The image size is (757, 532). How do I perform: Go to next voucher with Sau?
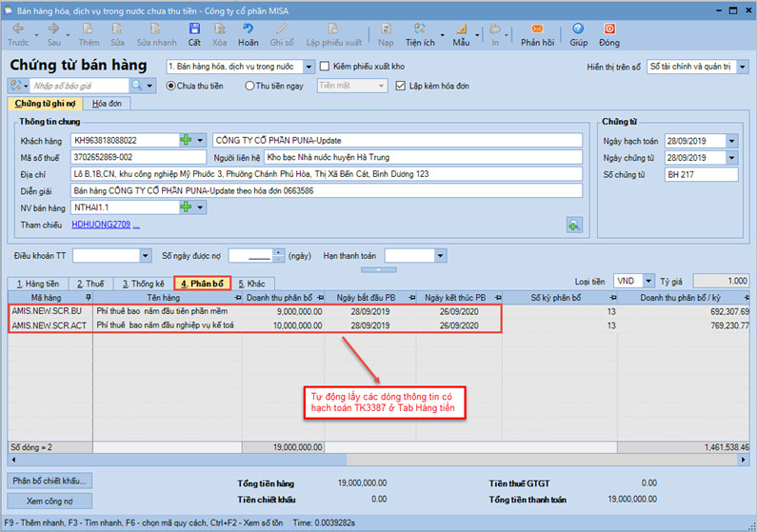point(54,34)
